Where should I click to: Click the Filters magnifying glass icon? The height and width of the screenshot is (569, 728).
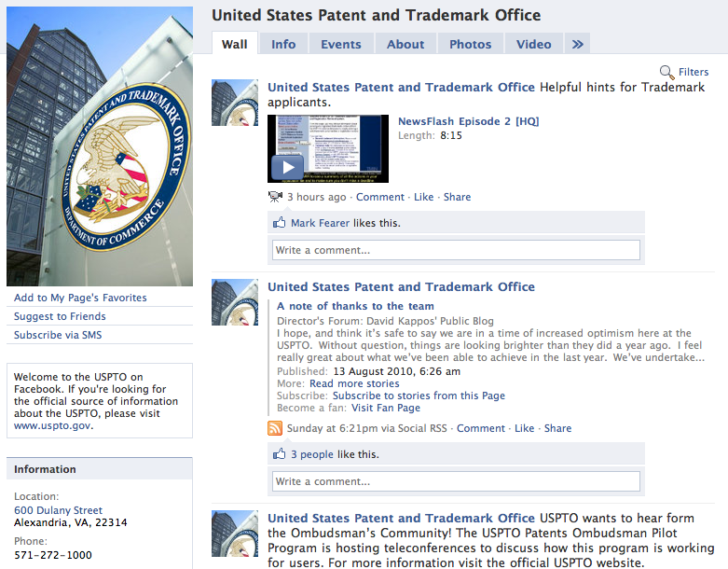[666, 72]
